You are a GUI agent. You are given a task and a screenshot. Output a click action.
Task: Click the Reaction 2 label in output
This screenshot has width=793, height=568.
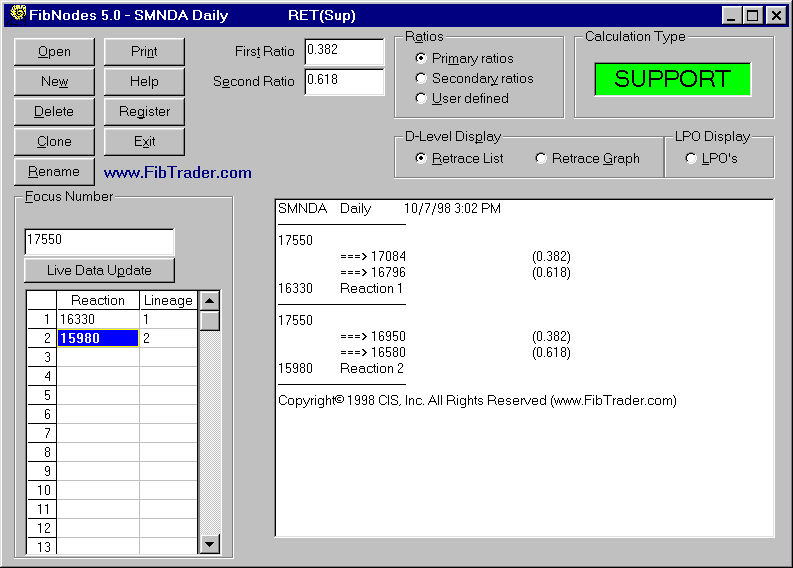[x=372, y=368]
